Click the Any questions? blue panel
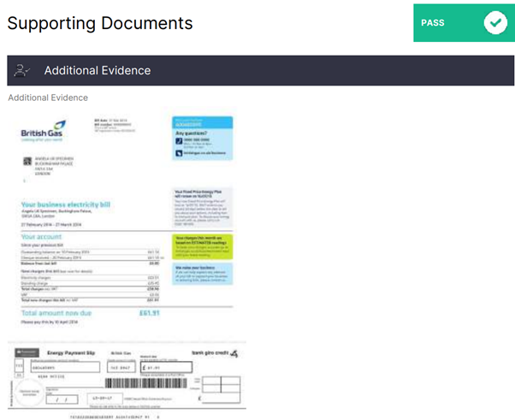Screen dimensions: 515x420 [x=202, y=139]
